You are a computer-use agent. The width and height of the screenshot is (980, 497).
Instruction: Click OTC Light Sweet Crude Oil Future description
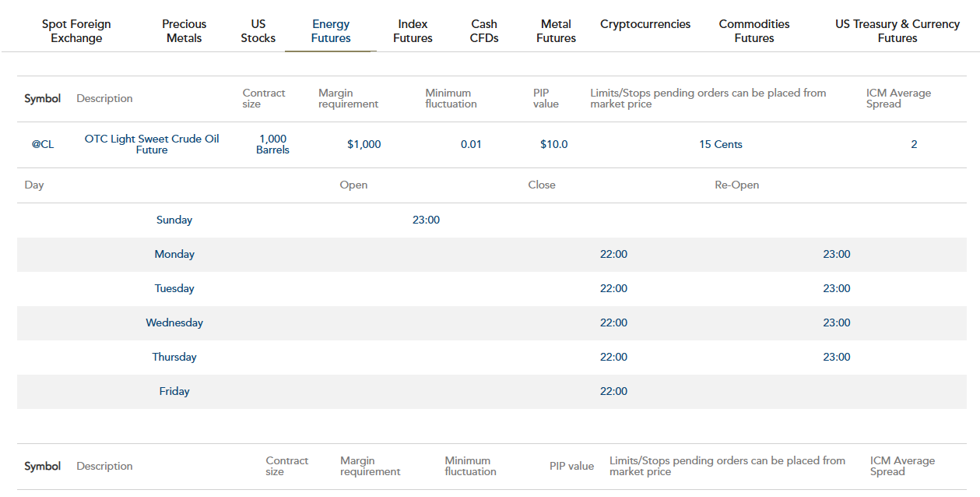(x=152, y=144)
